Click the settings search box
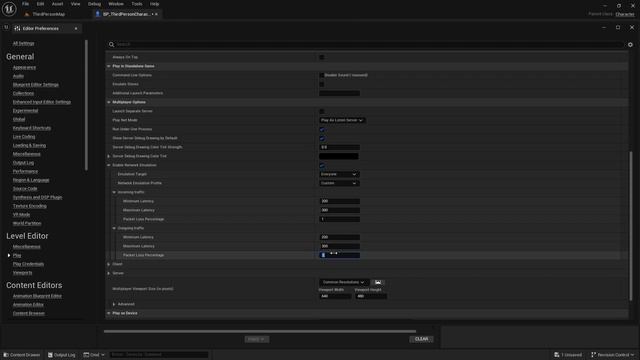 pyautogui.click(x=365, y=44)
